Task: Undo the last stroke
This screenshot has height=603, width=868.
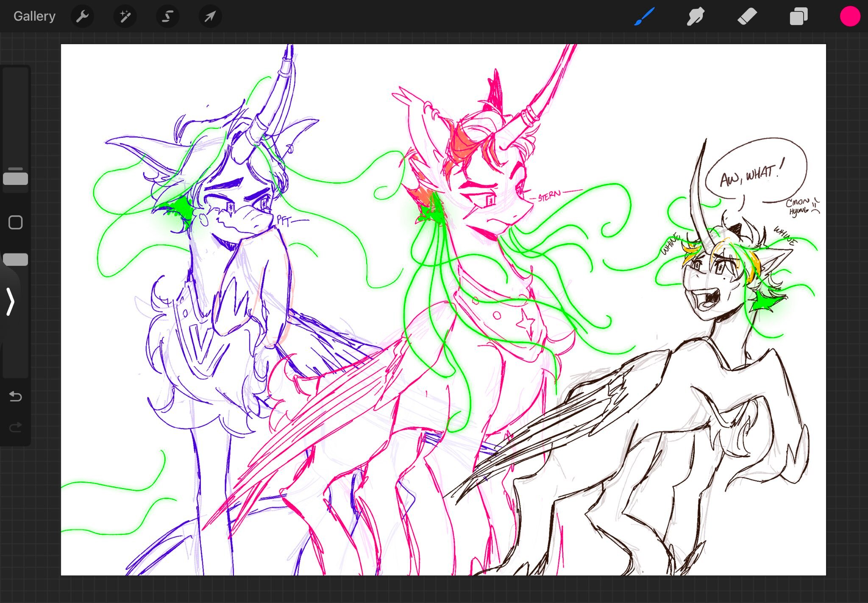Action: pos(16,396)
